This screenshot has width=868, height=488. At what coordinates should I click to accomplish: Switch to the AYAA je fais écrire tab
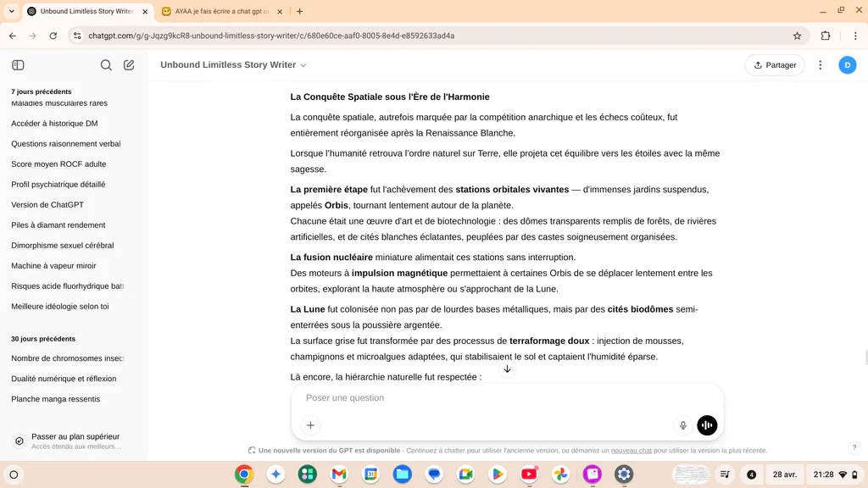coord(222,11)
